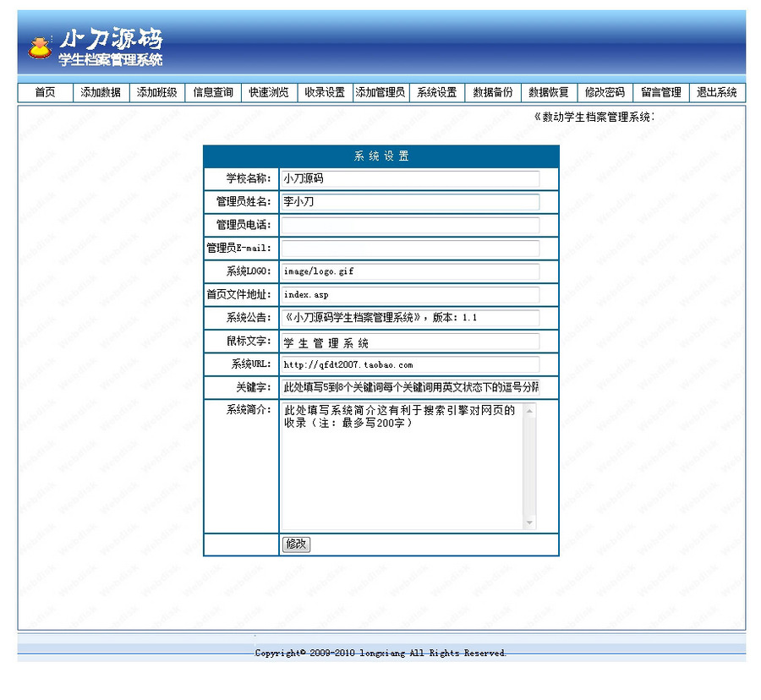Open 信息查询 information query

212,93
